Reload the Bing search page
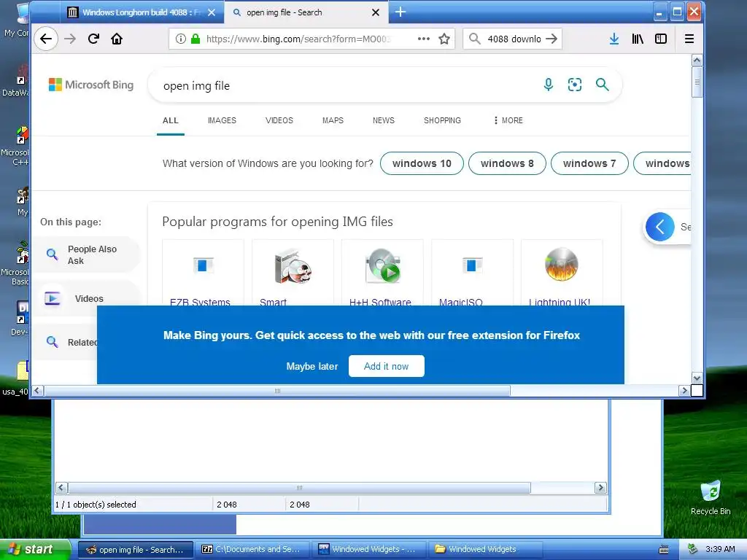Image resolution: width=747 pixels, height=560 pixels. pos(93,39)
